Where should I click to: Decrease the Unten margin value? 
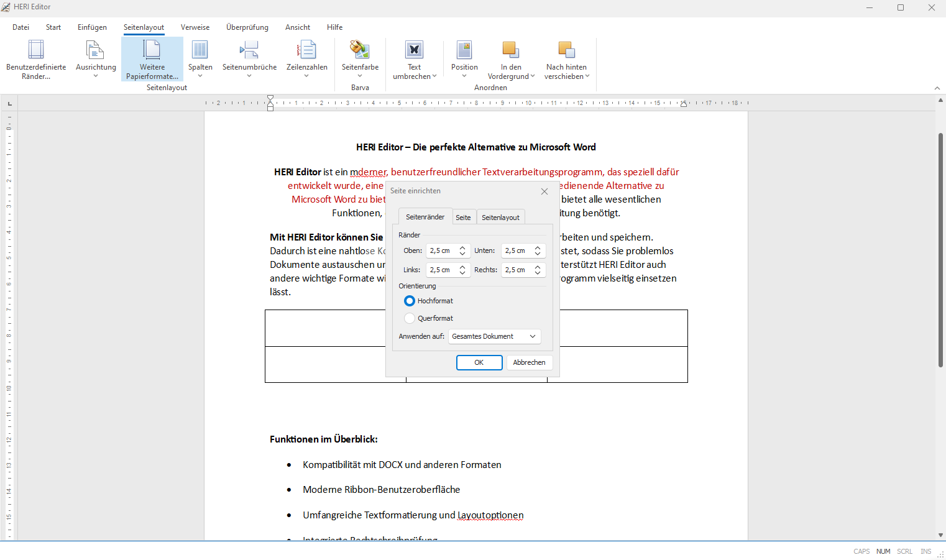(x=538, y=254)
